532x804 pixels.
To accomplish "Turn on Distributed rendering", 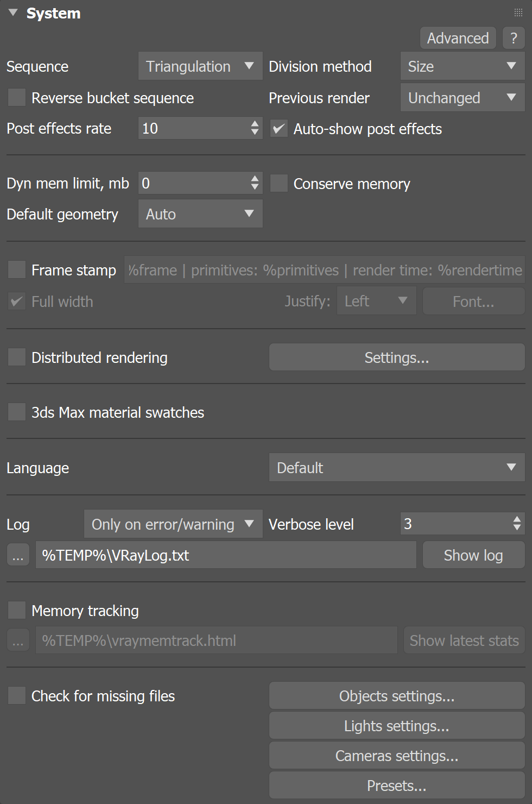I will (x=16, y=357).
